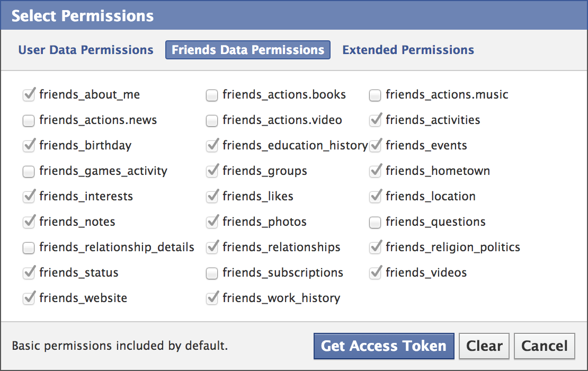Check friends_actions.news permission box
Screen dimensions: 588x371
tap(29, 121)
